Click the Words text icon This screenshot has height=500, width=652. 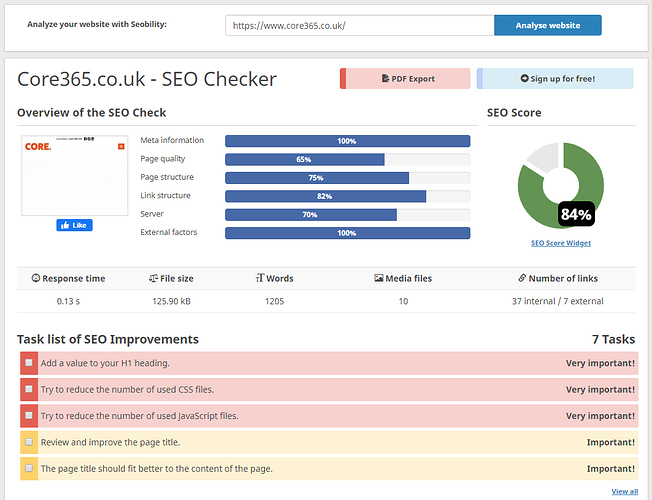tap(259, 278)
